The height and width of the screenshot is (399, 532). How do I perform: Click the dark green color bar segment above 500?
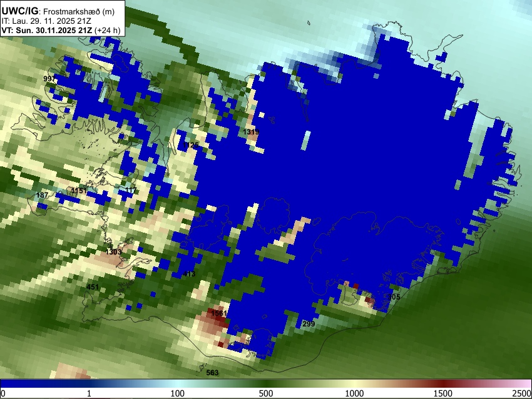point(266,383)
